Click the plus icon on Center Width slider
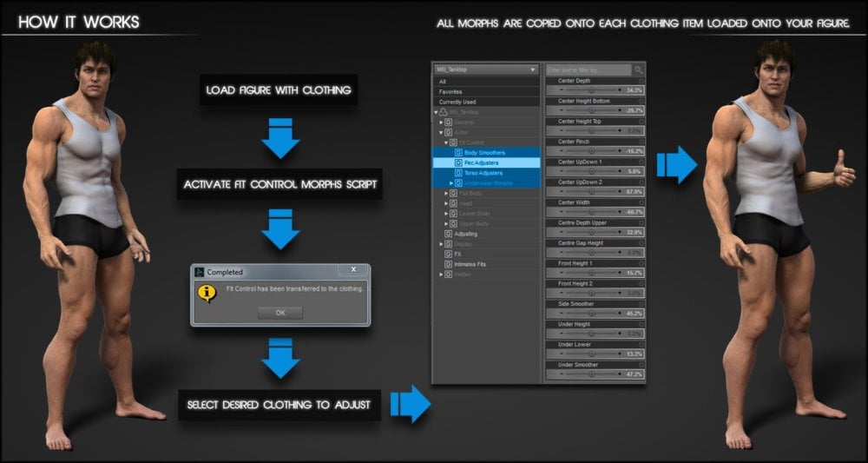Image resolution: width=868 pixels, height=463 pixels. [620, 212]
